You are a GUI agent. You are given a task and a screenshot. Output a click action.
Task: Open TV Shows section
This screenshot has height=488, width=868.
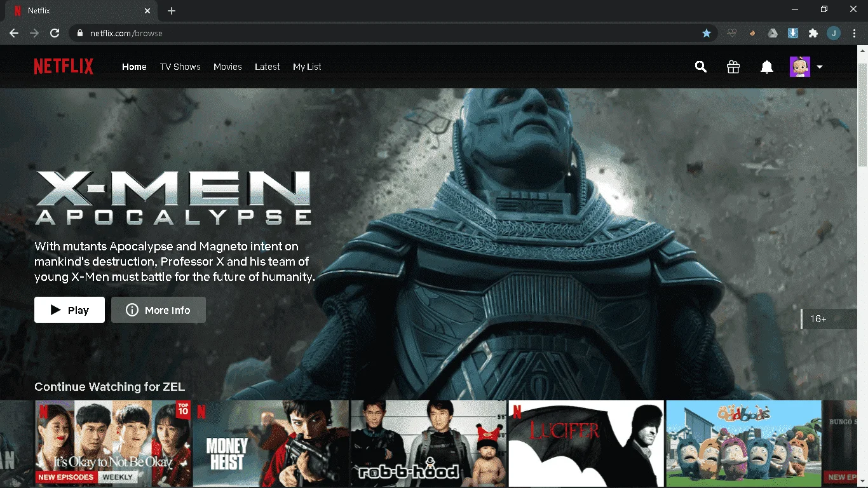pyautogui.click(x=180, y=67)
